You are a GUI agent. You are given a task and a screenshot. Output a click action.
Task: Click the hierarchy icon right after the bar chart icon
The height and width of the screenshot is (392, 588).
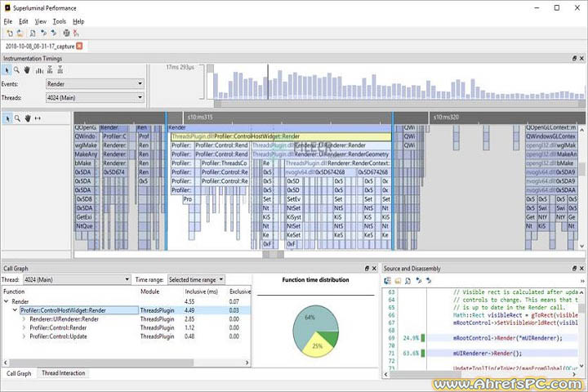coord(50,70)
